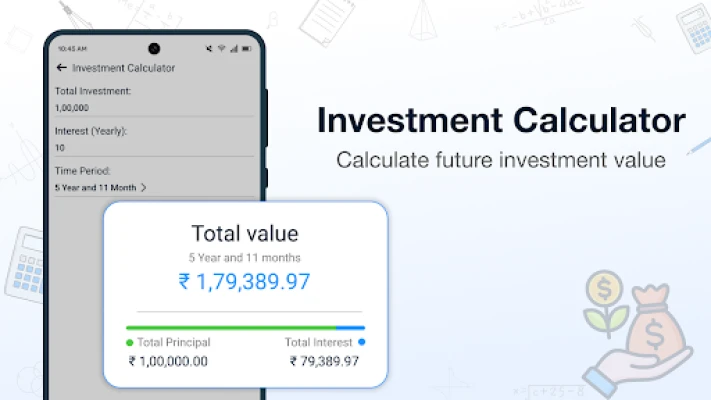Click the muted sound status icon
The image size is (711, 400).
pos(209,48)
